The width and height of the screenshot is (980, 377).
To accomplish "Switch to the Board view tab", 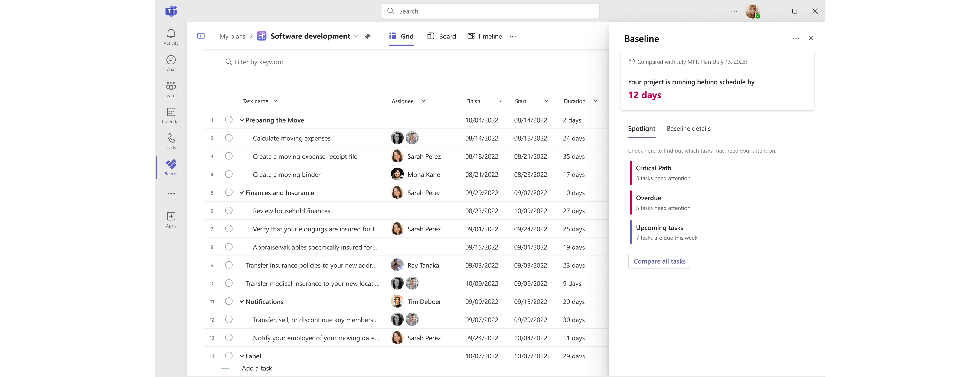I will (x=441, y=36).
